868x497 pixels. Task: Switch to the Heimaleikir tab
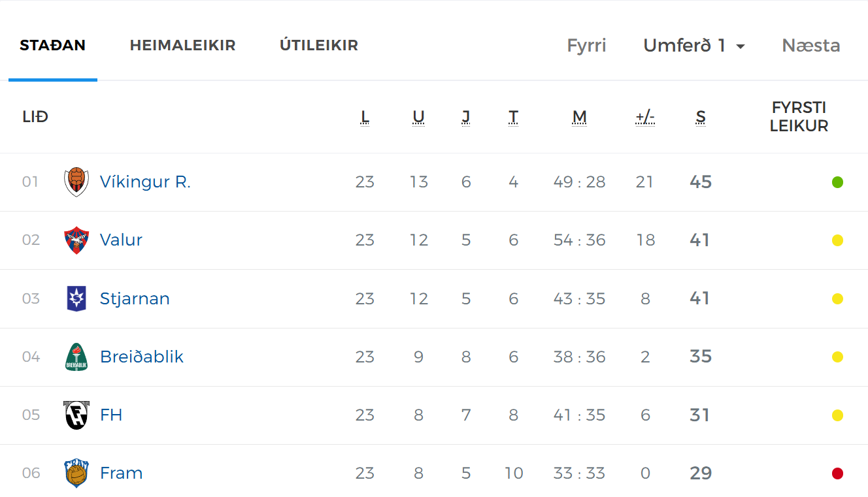pyautogui.click(x=182, y=46)
